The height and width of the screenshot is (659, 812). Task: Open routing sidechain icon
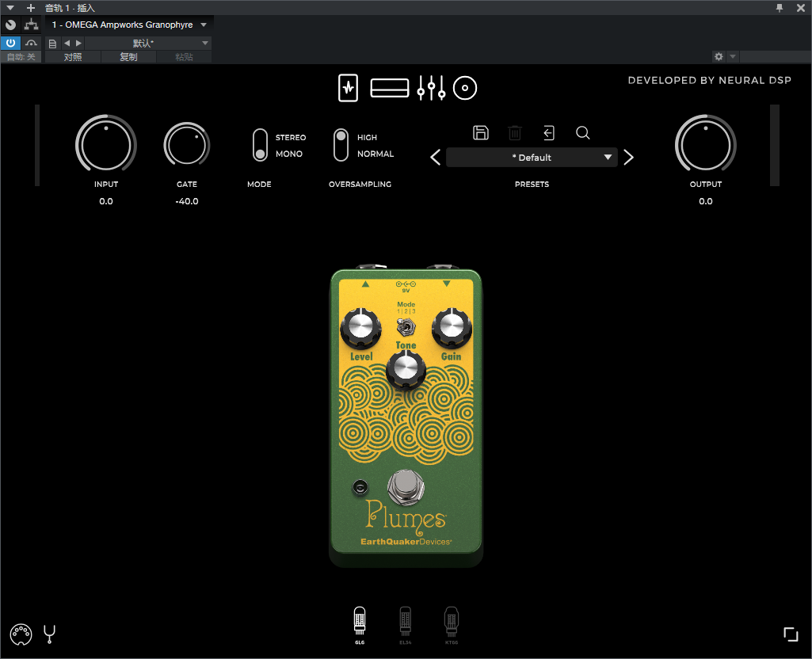tap(31, 25)
